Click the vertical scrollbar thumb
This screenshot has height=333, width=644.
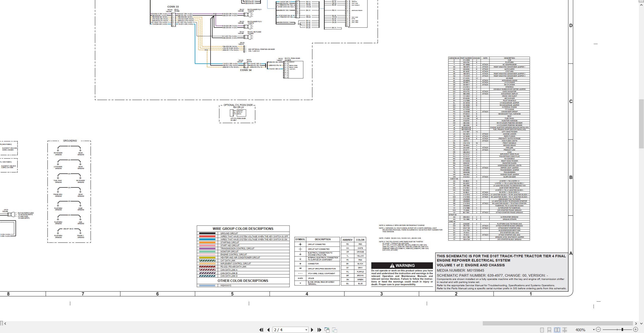click(641, 124)
